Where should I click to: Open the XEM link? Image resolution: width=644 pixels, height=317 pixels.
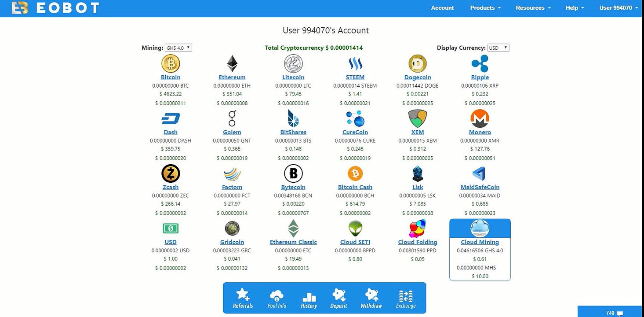[x=418, y=133]
